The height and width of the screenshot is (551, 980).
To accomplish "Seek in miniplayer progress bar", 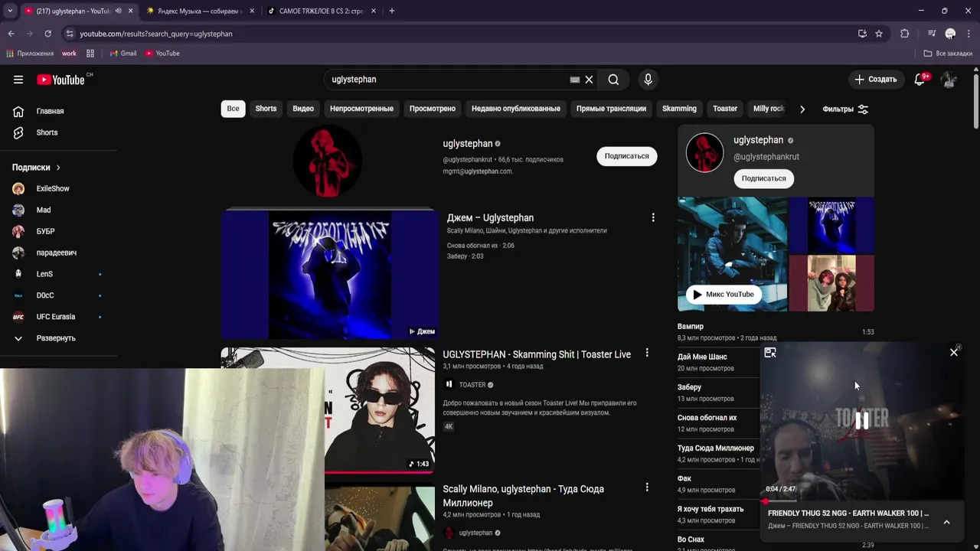I will click(862, 502).
